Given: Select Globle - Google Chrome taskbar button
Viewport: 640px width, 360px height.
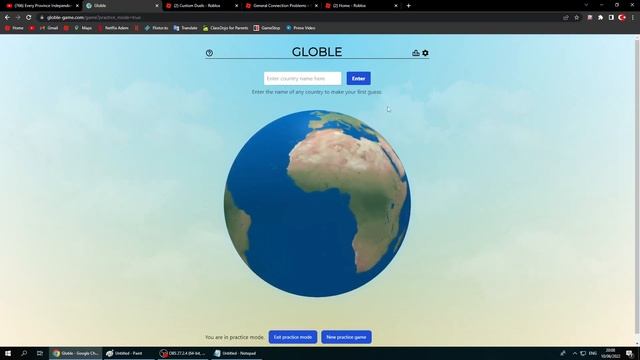Looking at the screenshot, I should pyautogui.click(x=76, y=353).
